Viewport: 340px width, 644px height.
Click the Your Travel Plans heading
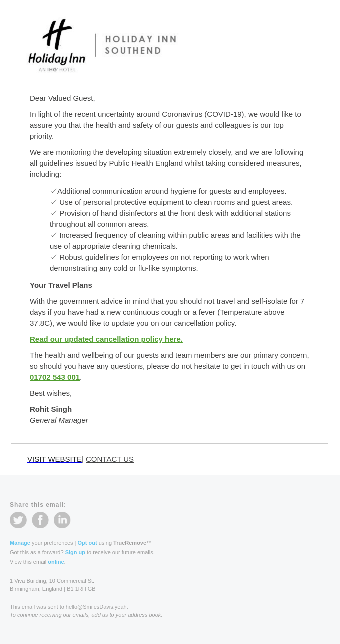point(61,285)
